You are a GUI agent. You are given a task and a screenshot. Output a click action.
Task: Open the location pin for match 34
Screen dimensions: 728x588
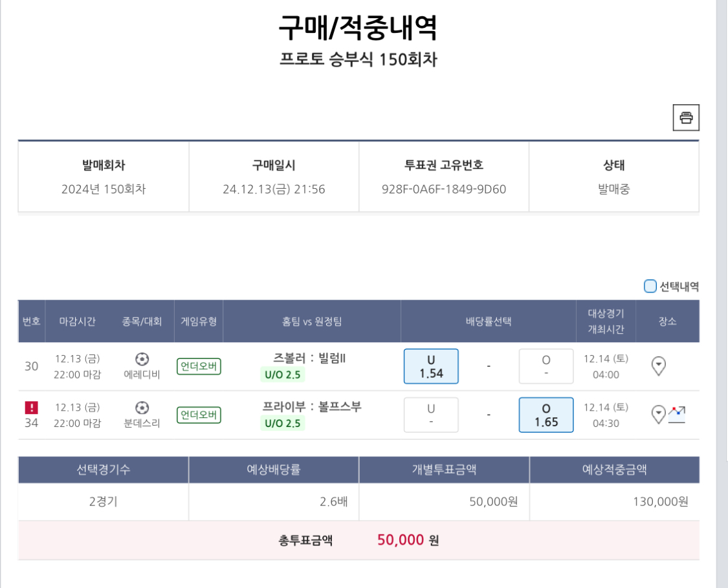pos(657,415)
